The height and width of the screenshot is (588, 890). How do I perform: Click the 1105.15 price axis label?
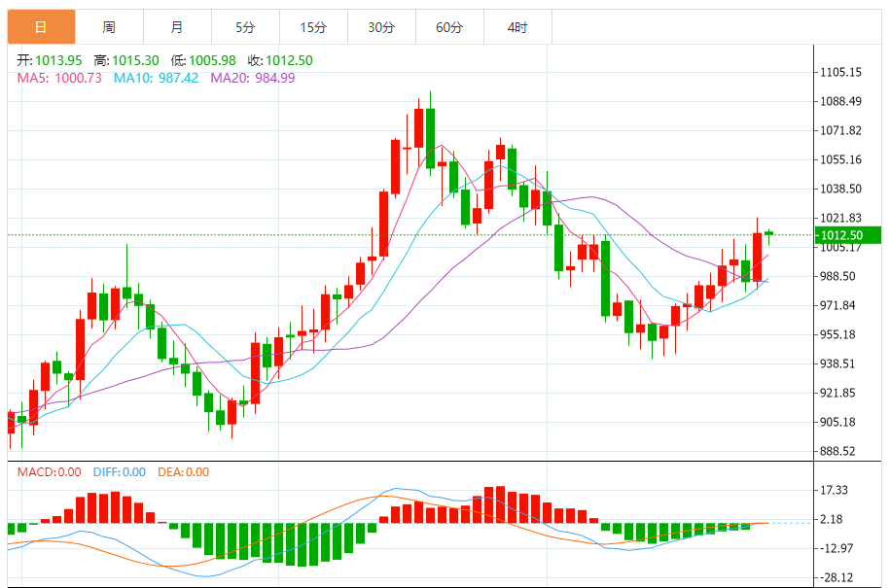point(840,72)
